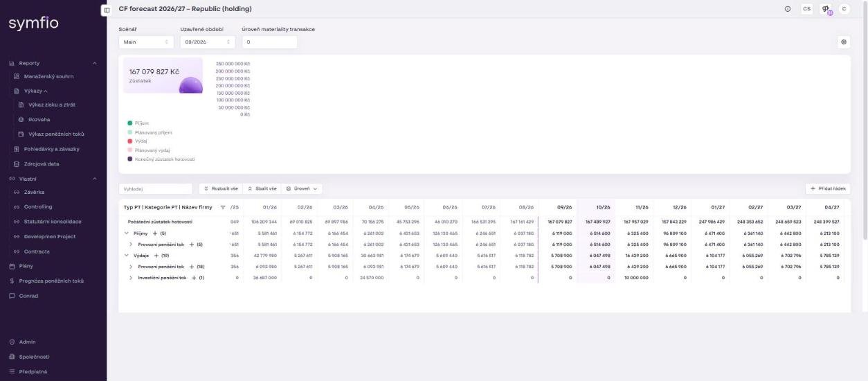The height and width of the screenshot is (381, 868).
Task: Click Rozbalit vše button
Action: tap(221, 188)
